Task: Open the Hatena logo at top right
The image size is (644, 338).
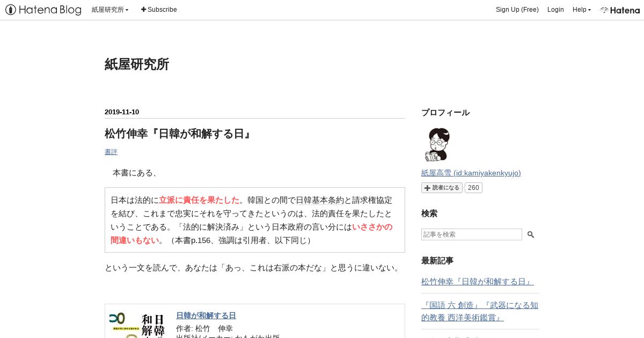Action: tap(620, 10)
